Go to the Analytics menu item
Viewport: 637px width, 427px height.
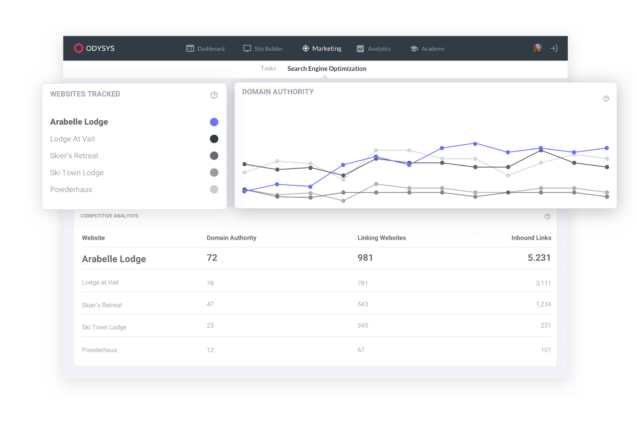tap(374, 49)
